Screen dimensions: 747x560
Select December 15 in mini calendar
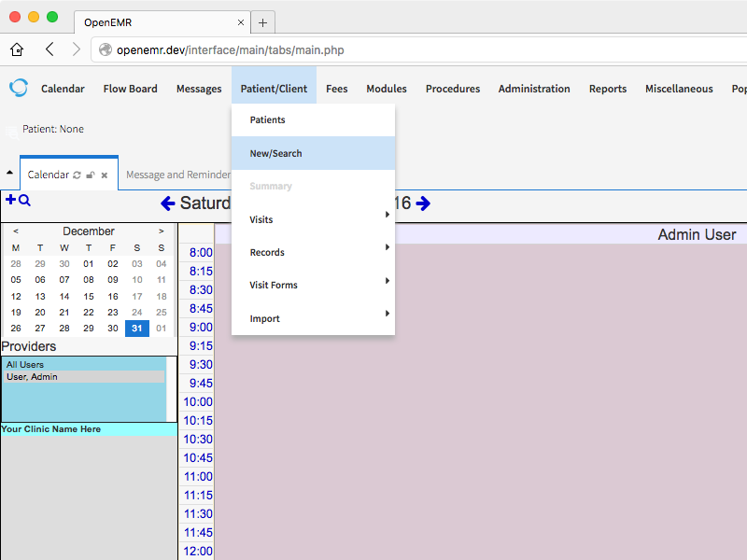tap(89, 296)
